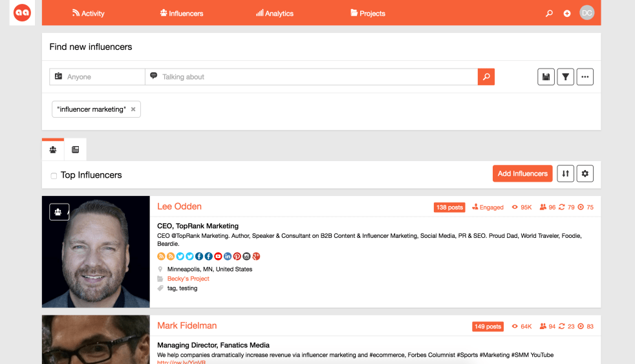The width and height of the screenshot is (635, 364).
Task: Tick the Top Influencers select-all checkbox
Action: (54, 175)
